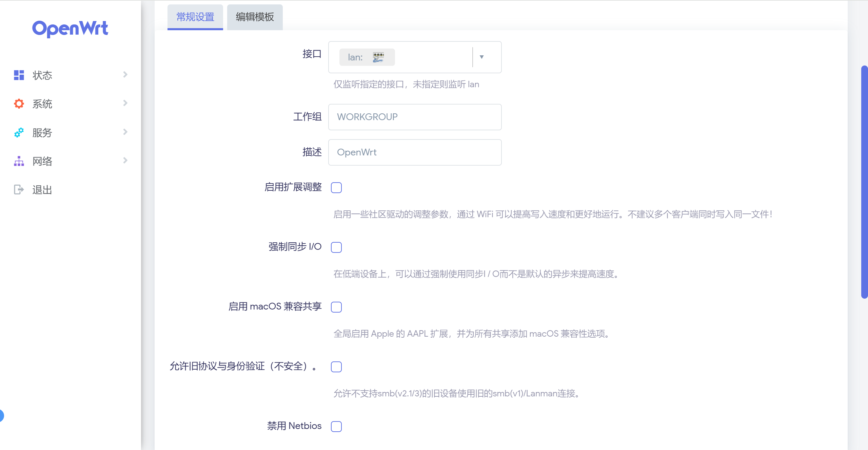Toggle the Force synchronous I/O checkbox
Viewport: 868px width, 450px height.
coord(336,247)
